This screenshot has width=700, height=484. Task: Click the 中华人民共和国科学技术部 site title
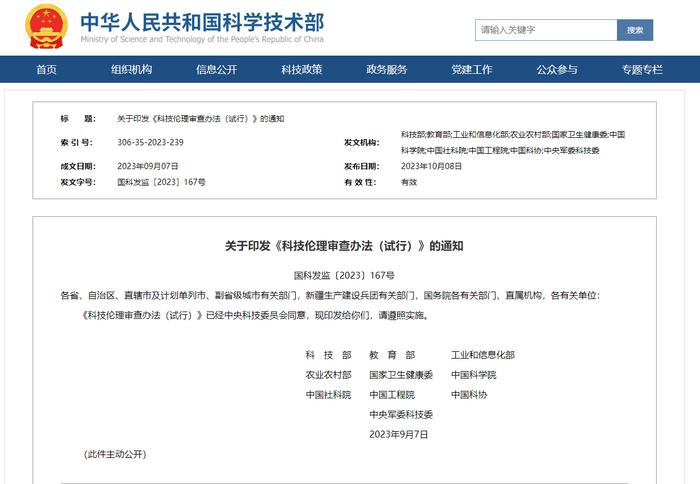click(x=202, y=22)
